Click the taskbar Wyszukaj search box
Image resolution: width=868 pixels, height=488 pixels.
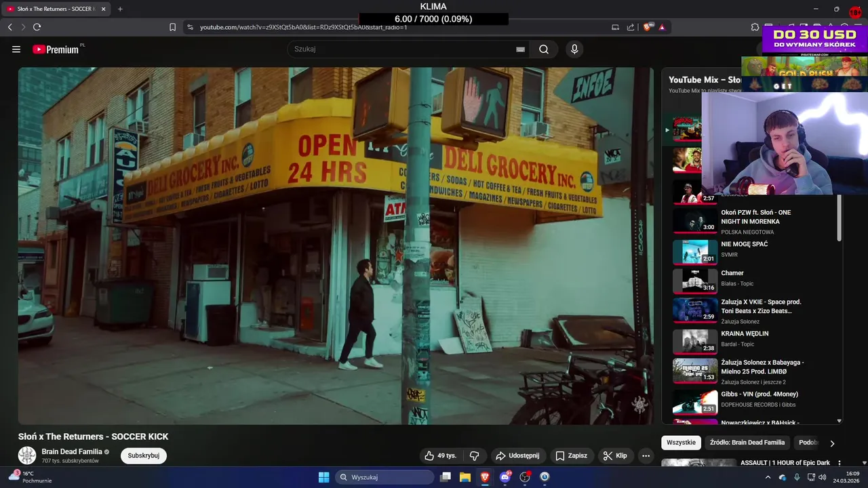[384, 477]
